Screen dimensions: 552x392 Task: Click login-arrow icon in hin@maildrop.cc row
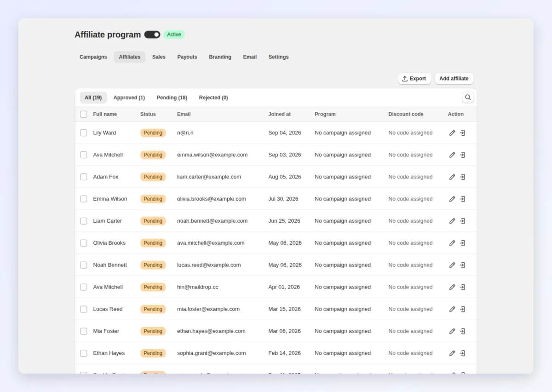pos(463,287)
